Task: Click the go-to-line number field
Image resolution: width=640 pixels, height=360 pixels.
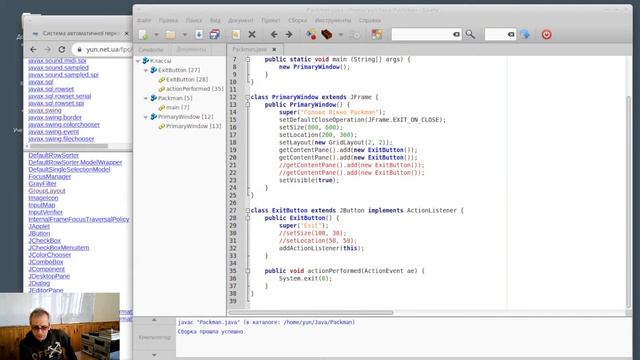Action: [x=496, y=35]
